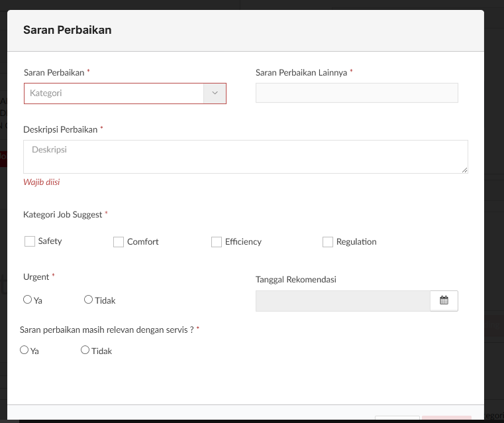
Task: Click the pink button in the dialog footer
Action: (x=446, y=419)
